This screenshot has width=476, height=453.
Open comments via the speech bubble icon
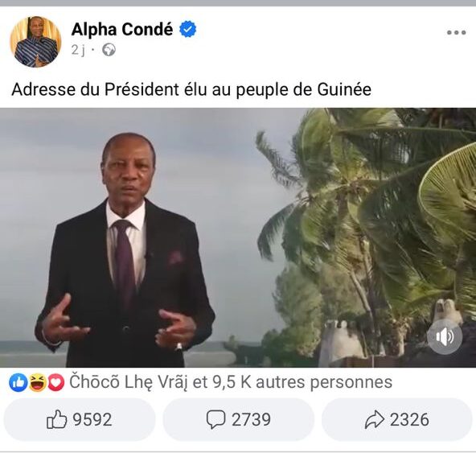pyautogui.click(x=215, y=419)
